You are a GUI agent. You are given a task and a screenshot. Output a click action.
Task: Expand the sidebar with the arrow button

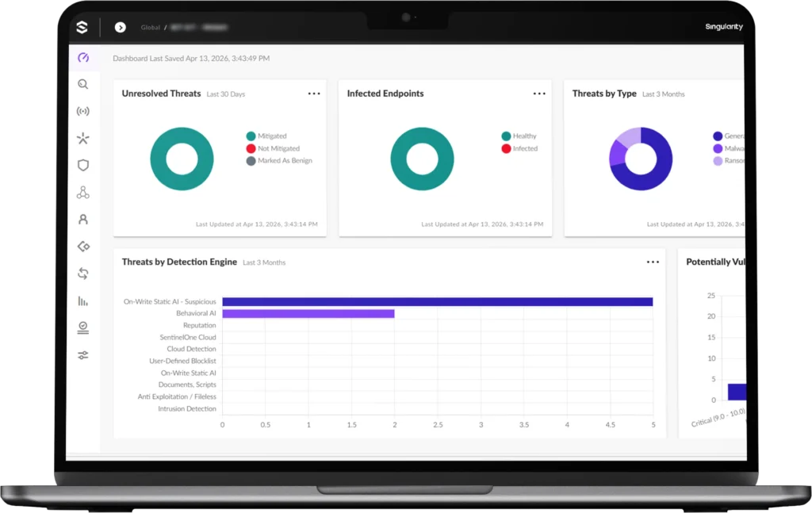120,28
